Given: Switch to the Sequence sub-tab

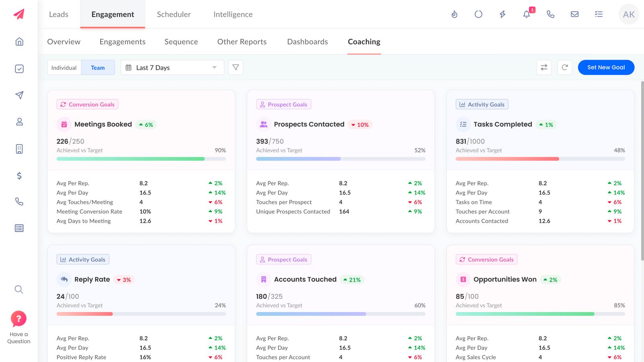Looking at the screenshot, I should coord(181,41).
